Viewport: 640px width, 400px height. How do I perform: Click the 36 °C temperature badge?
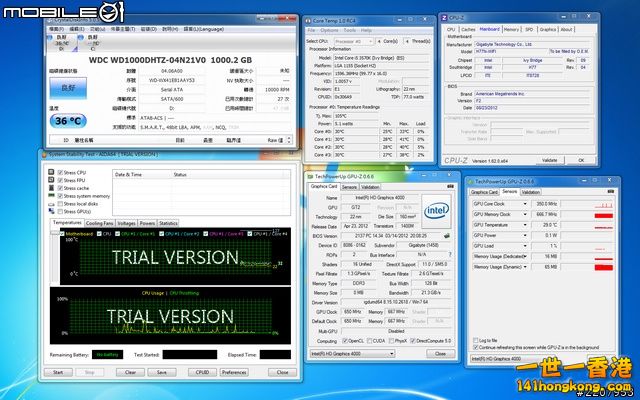pyautogui.click(x=69, y=121)
